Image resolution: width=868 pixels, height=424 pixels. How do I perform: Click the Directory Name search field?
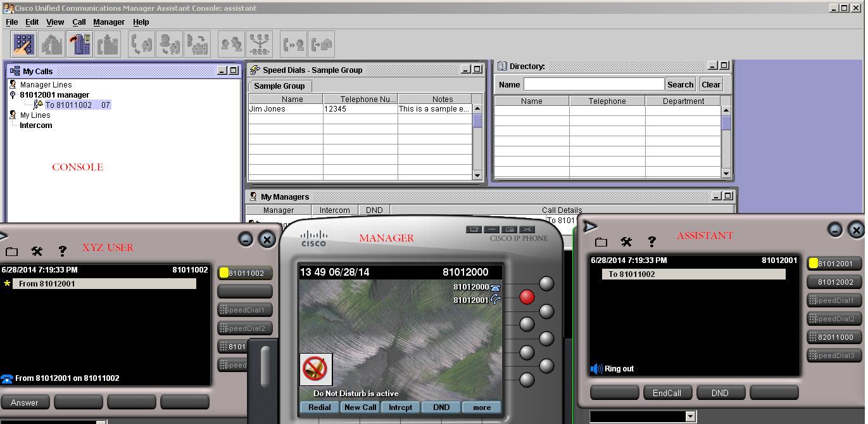593,84
